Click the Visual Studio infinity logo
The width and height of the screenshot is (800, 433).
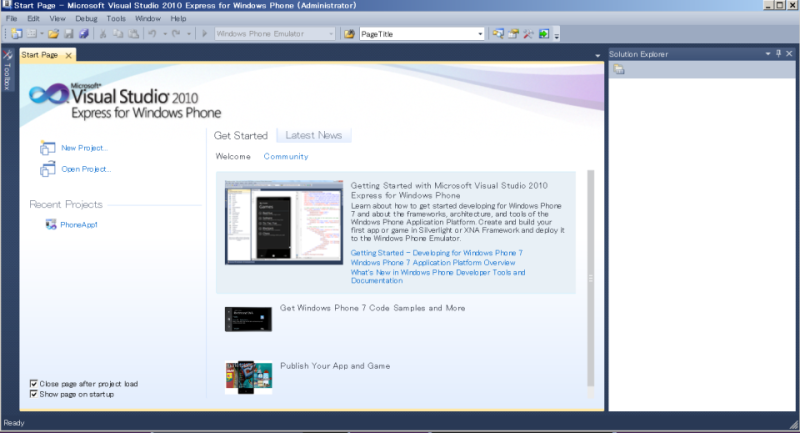pyautogui.click(x=48, y=95)
